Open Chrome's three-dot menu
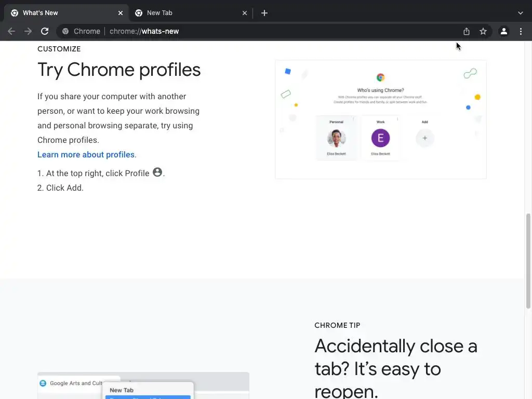 click(521, 31)
